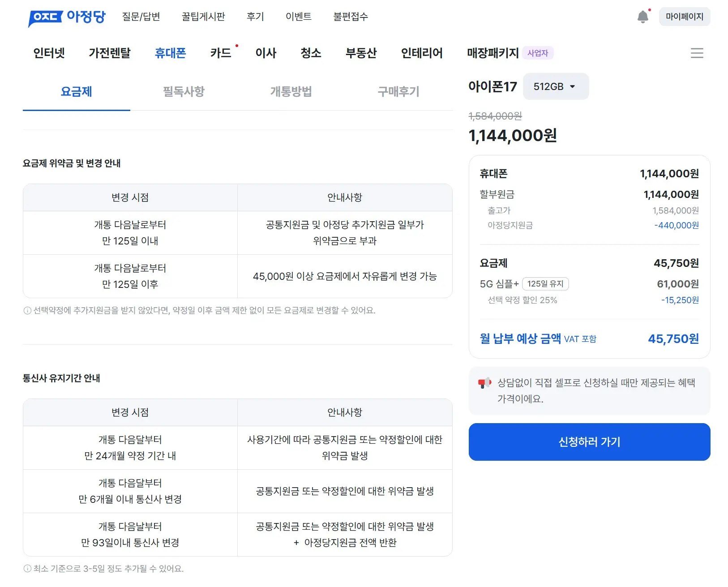This screenshot has height=587, width=728.
Task: Switch to the 필독사항 tab
Action: click(184, 92)
